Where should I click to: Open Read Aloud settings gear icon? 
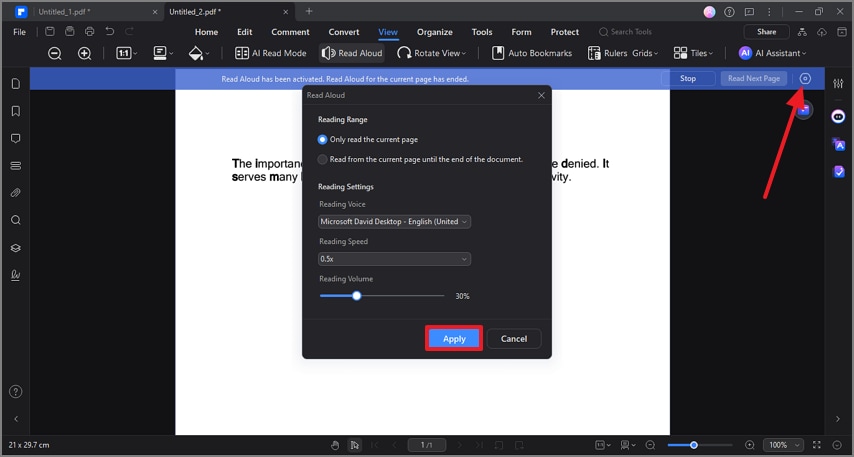tap(805, 79)
